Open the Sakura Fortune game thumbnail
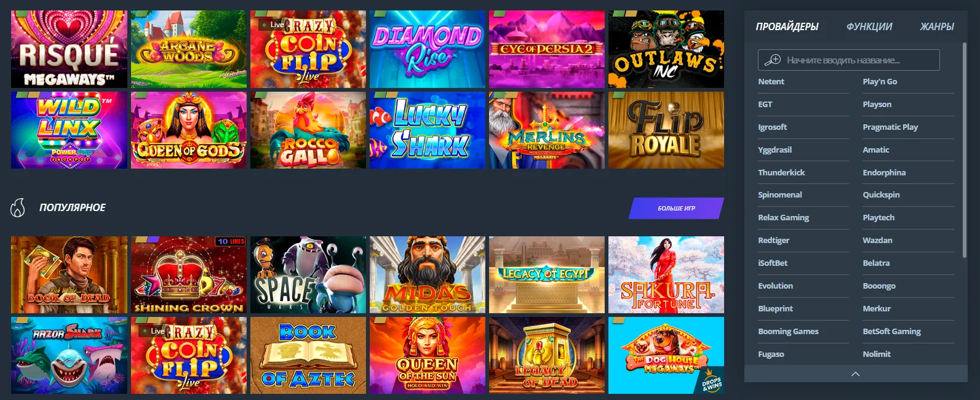 666,274
